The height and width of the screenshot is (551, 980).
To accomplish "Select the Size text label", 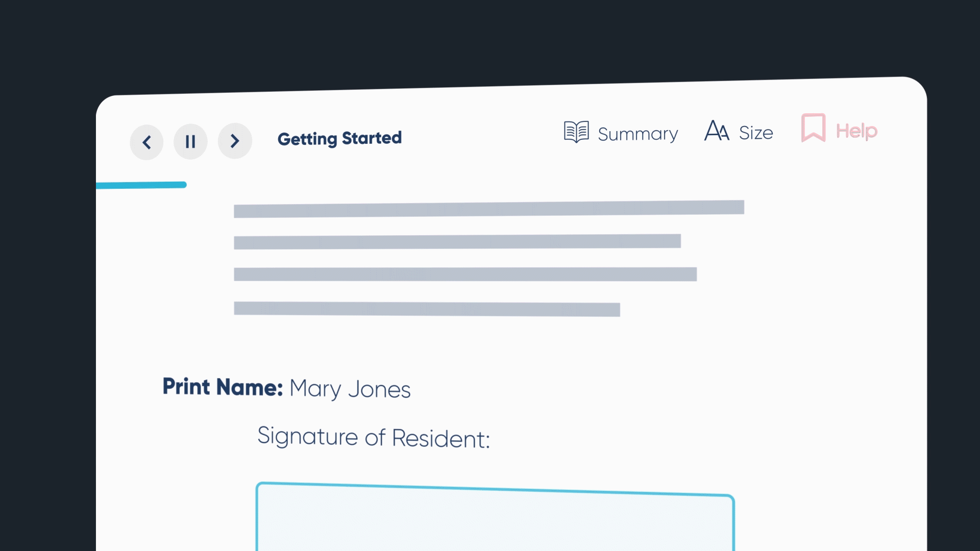I will point(756,133).
